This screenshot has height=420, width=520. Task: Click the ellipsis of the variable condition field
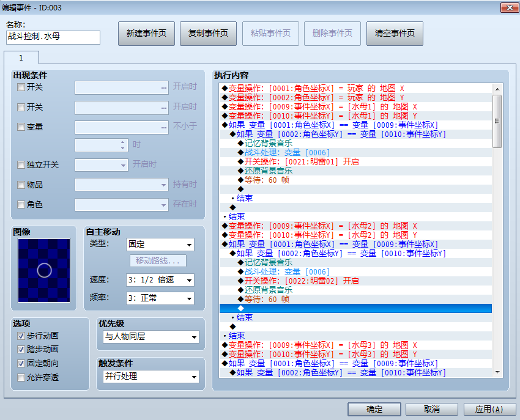click(164, 128)
